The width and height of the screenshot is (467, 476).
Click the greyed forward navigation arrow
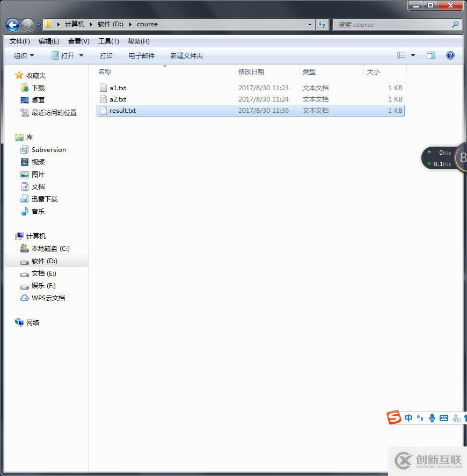[27, 25]
